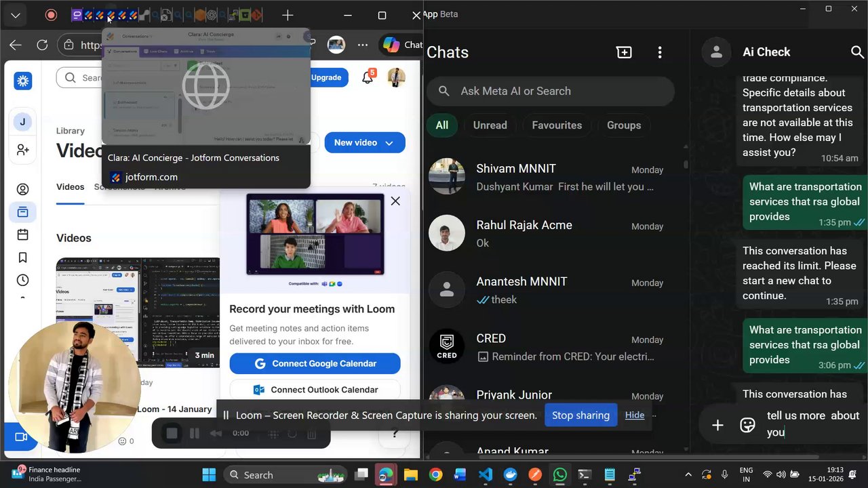Screen dimensions: 868x488
Task: Stop the Loom recording
Action: [x=172, y=433]
